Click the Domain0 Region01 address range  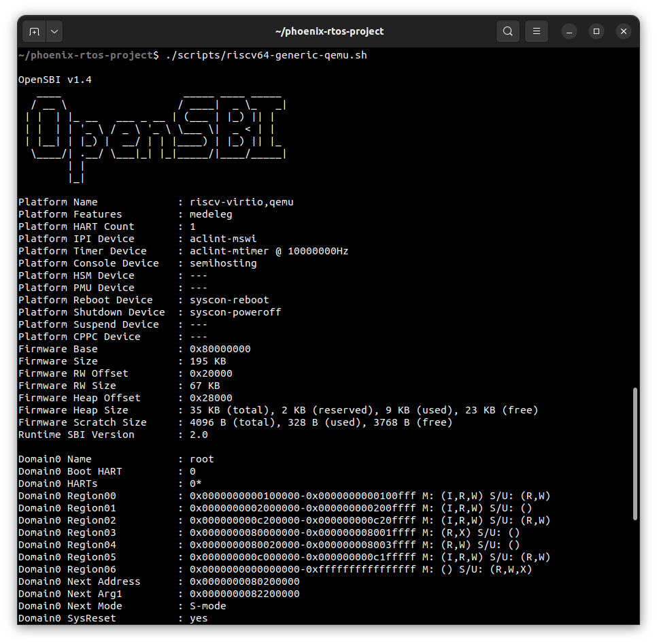click(x=303, y=508)
